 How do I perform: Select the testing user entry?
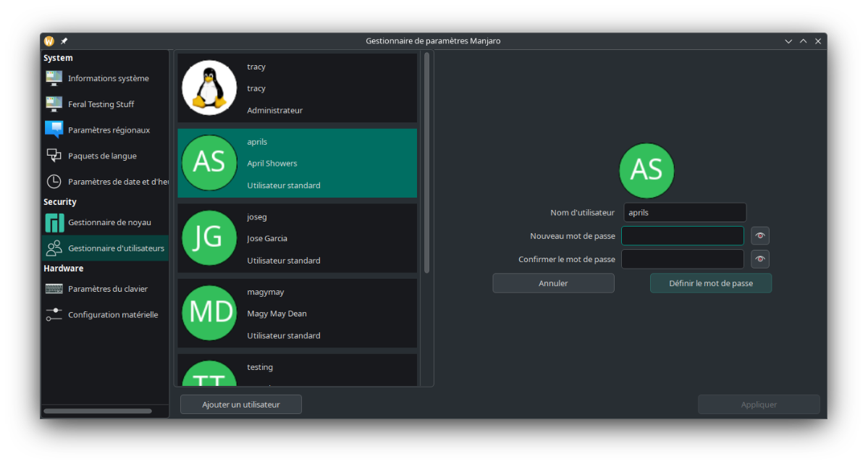[298, 370]
